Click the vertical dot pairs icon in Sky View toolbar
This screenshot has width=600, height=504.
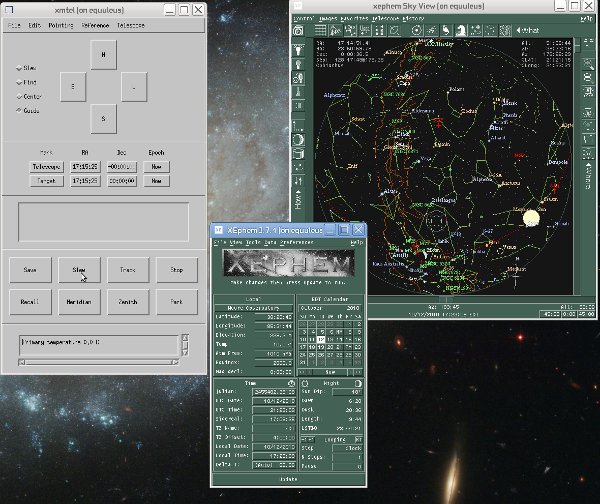click(380, 30)
